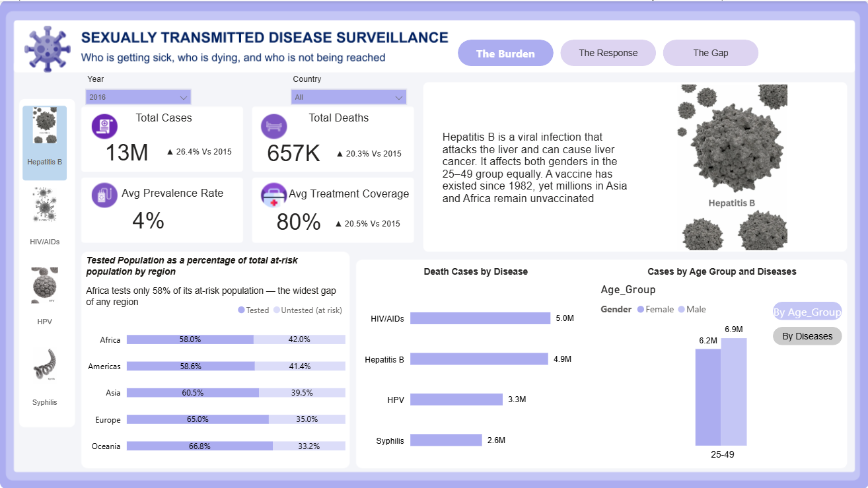Click the Age_Group chart heading
Viewport: 868px width, 488px height.
(x=628, y=289)
